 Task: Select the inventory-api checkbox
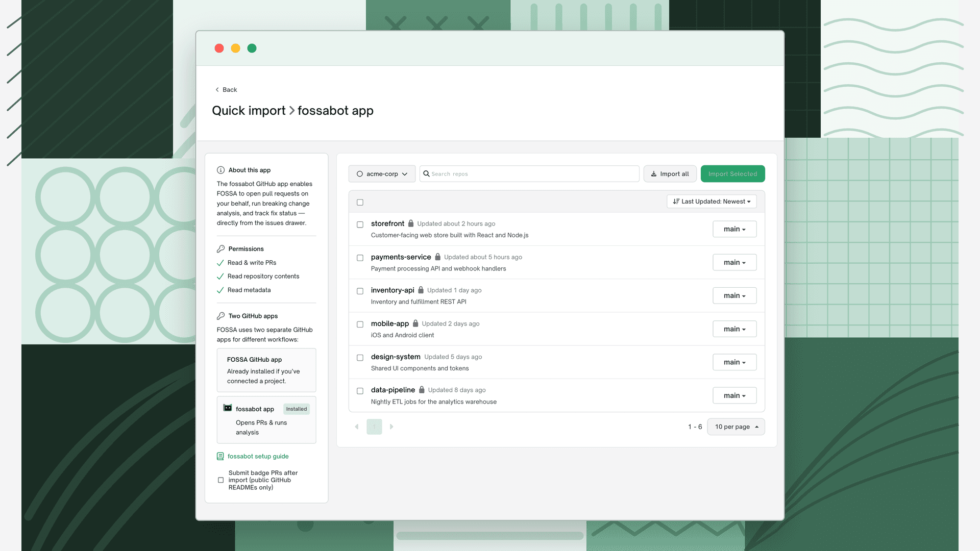pos(360,291)
